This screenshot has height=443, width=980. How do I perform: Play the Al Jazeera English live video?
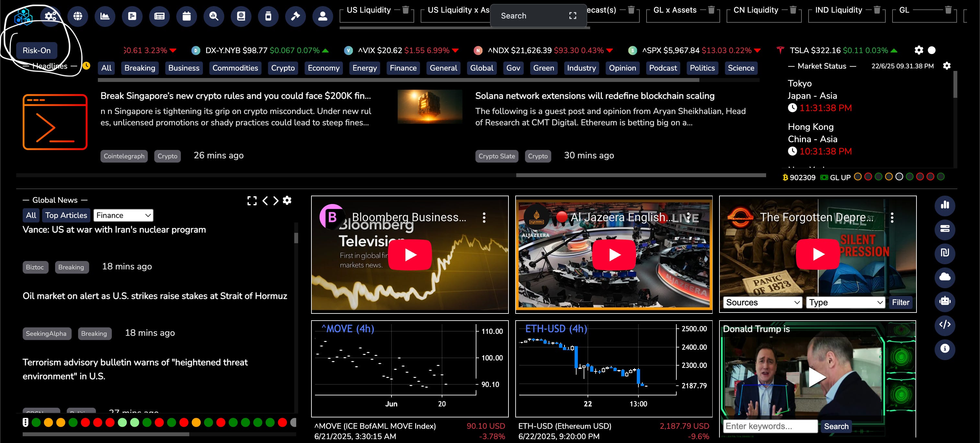614,255
